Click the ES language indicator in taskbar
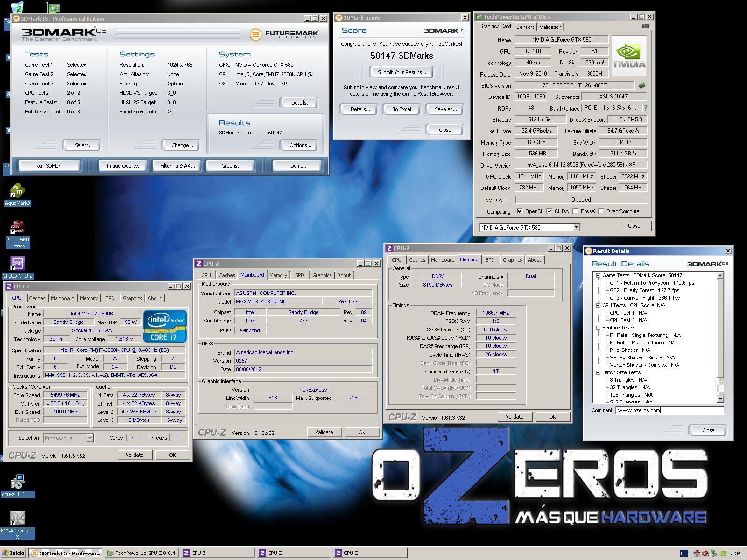The height and width of the screenshot is (560, 747). tap(684, 553)
